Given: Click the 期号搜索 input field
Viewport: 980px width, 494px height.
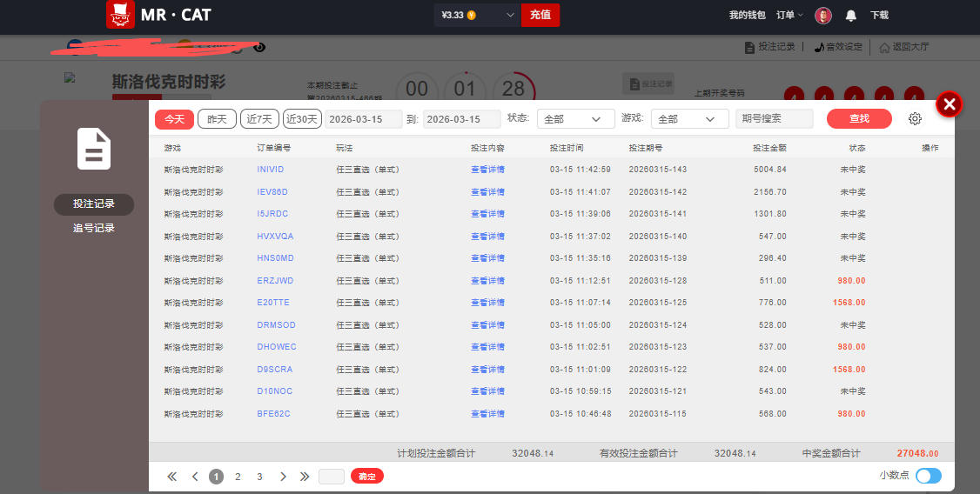Looking at the screenshot, I should [x=774, y=119].
